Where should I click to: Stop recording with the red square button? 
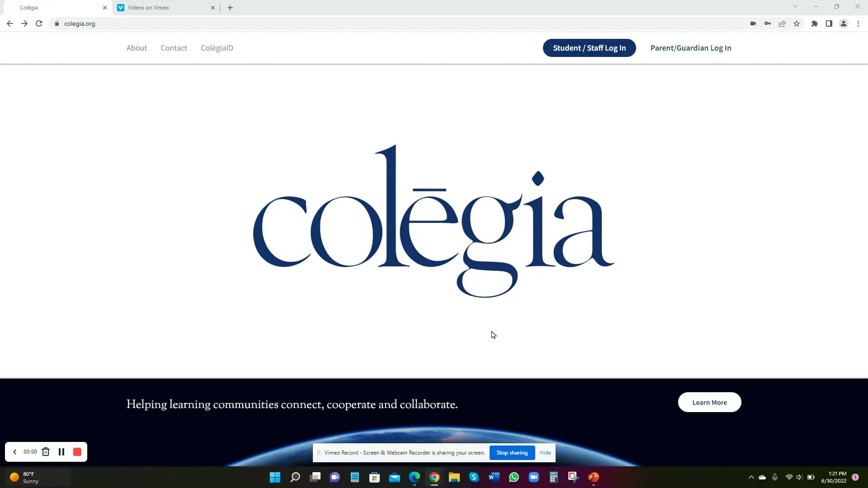77,451
